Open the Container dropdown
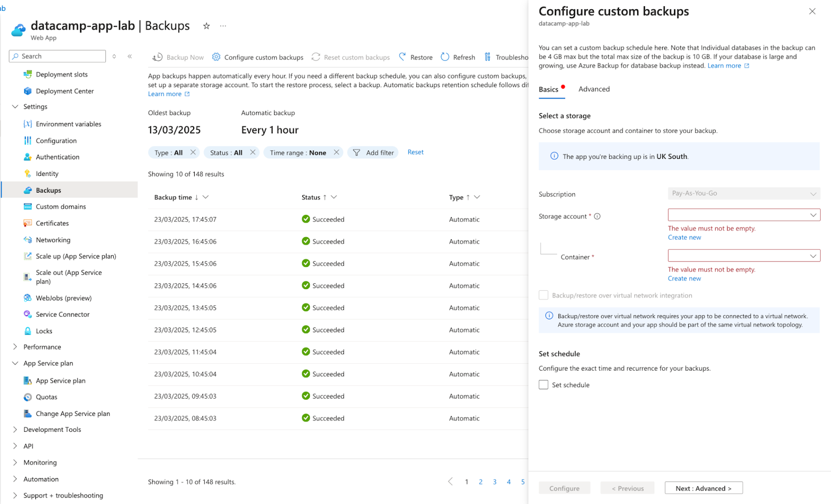 point(744,256)
